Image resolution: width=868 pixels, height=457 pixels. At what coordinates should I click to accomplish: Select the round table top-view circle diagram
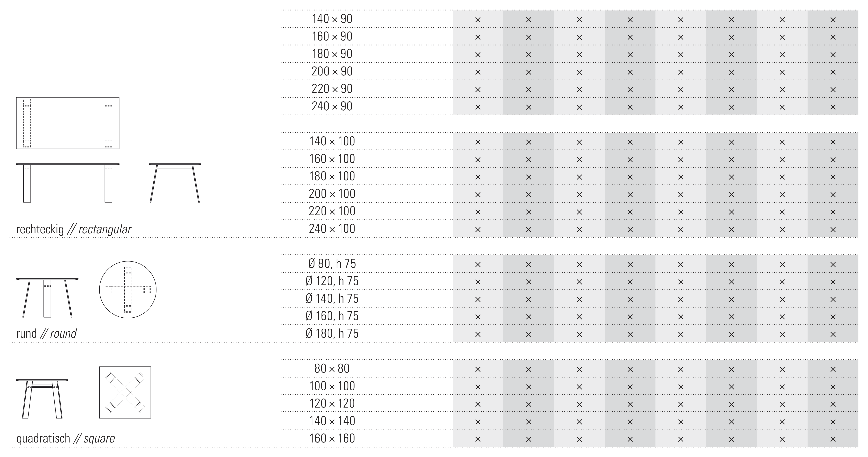(x=128, y=289)
